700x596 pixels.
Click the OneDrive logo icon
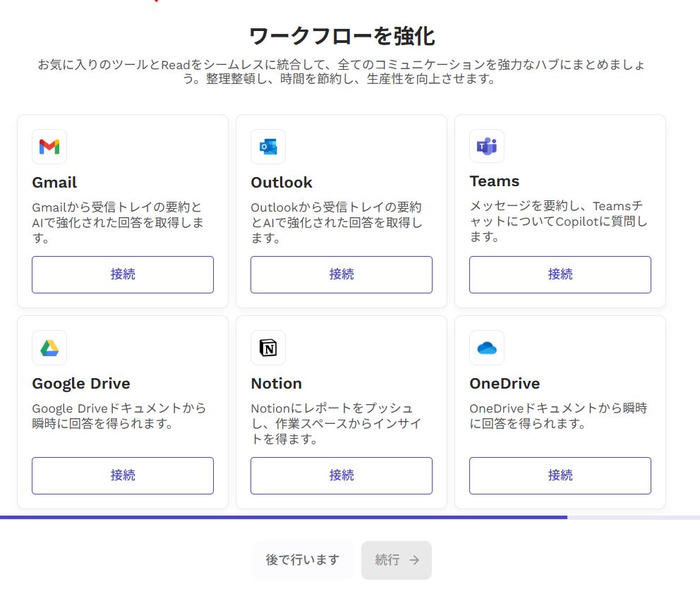(486, 347)
